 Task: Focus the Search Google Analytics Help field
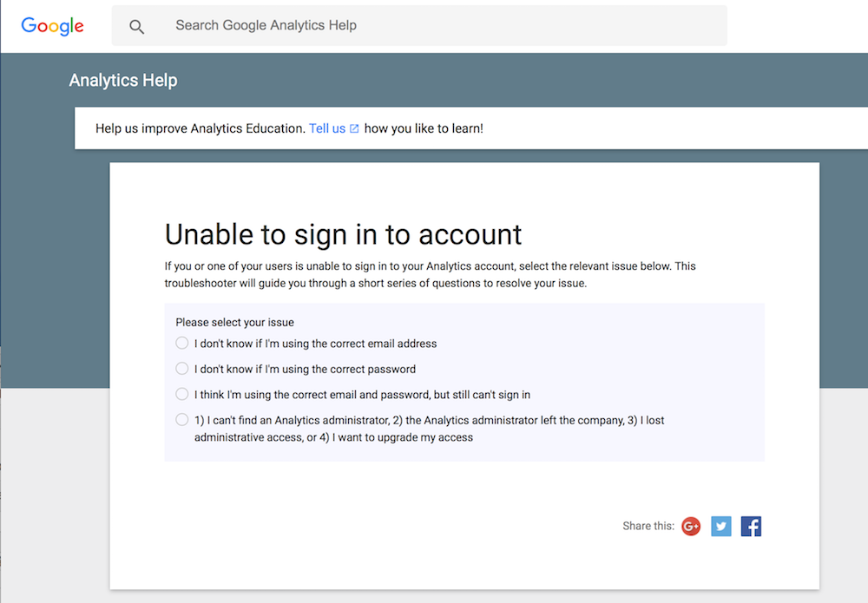coord(419,25)
